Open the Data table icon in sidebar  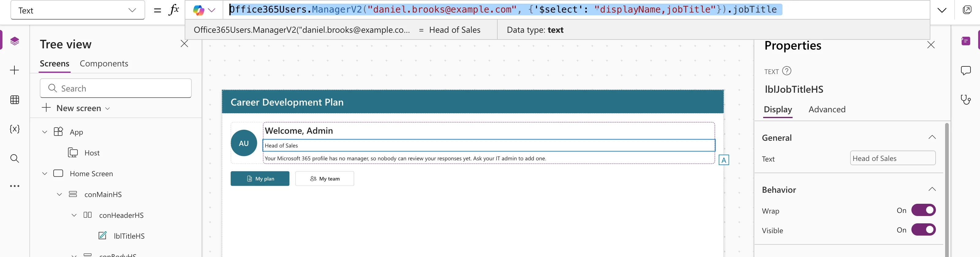point(14,100)
